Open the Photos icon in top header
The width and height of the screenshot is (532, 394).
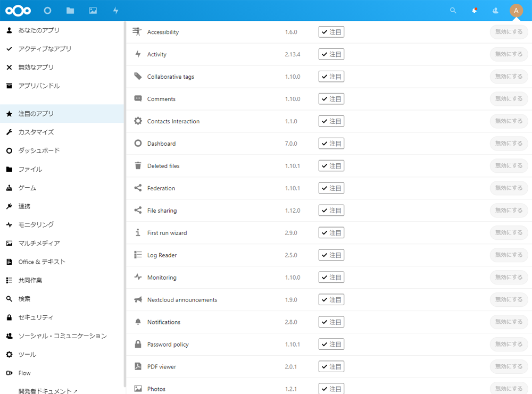(x=93, y=11)
